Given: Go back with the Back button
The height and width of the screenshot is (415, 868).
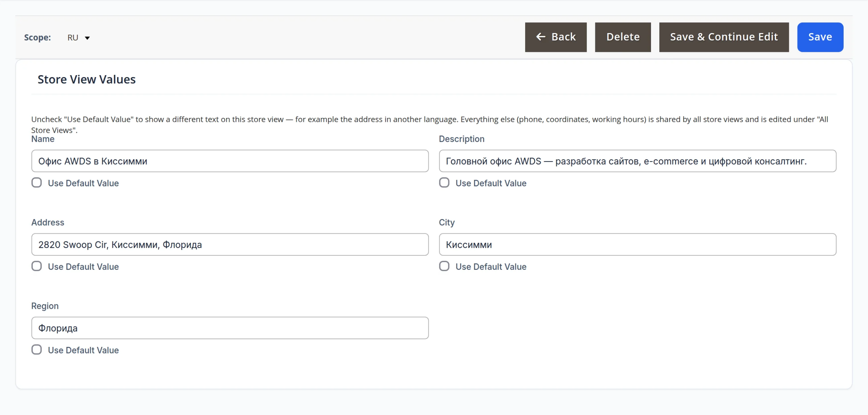Looking at the screenshot, I should 556,37.
